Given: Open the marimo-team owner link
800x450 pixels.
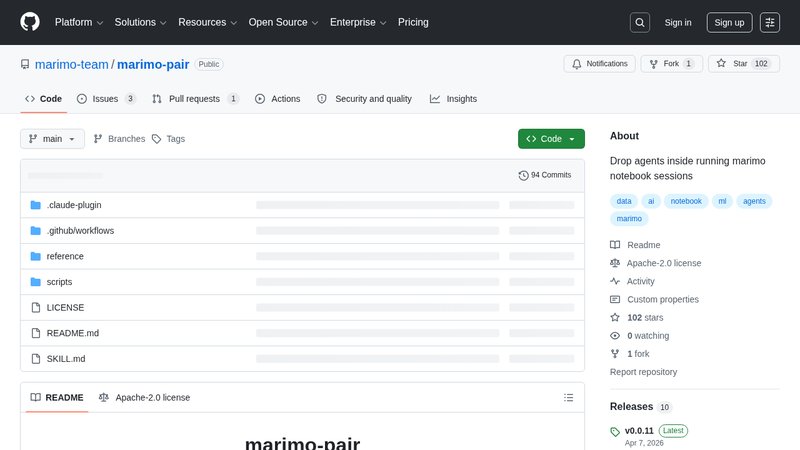Looking at the screenshot, I should point(72,65).
